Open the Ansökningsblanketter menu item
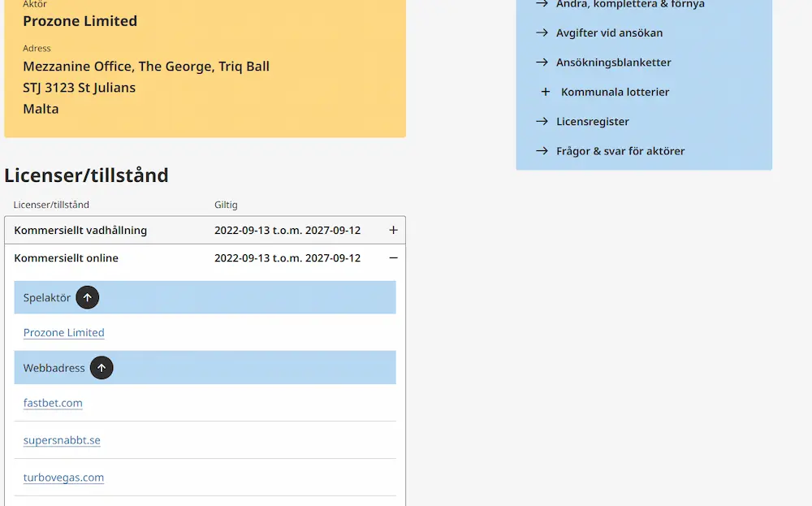 click(613, 63)
